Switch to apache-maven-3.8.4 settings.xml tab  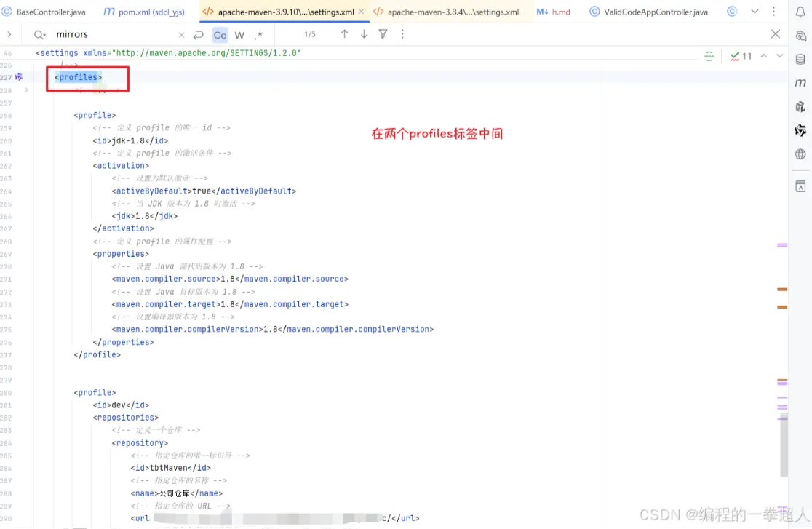click(447, 12)
